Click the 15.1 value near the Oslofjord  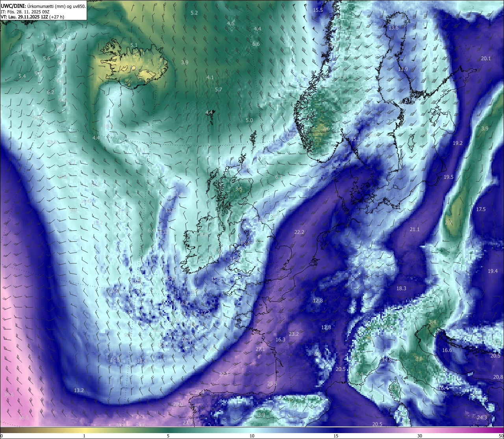pos(356,139)
